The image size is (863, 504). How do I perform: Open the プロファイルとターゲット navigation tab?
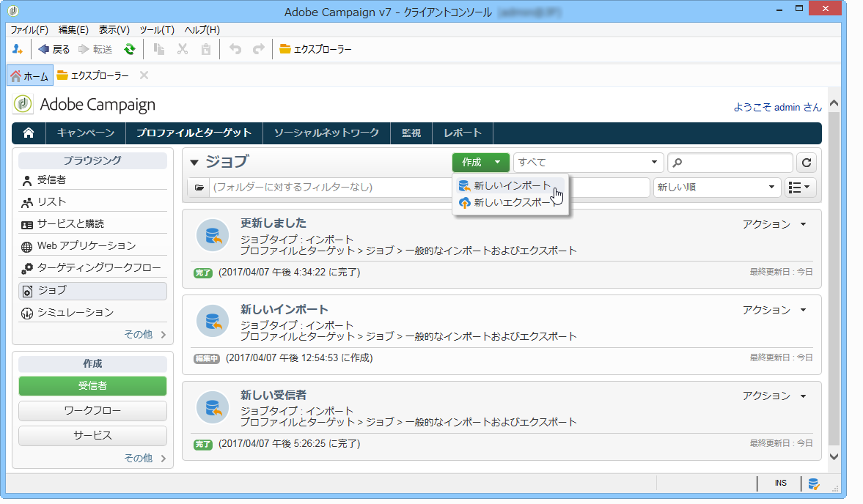pyautogui.click(x=194, y=133)
